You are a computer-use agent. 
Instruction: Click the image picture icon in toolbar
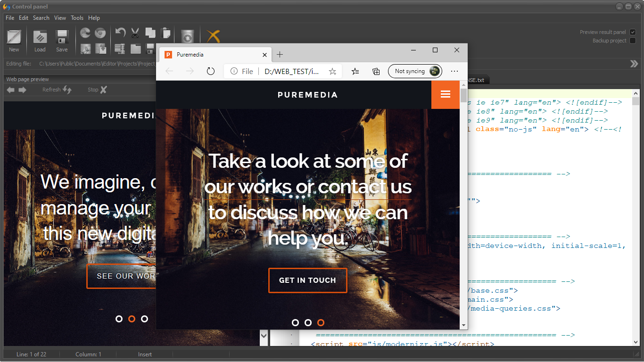(x=85, y=48)
